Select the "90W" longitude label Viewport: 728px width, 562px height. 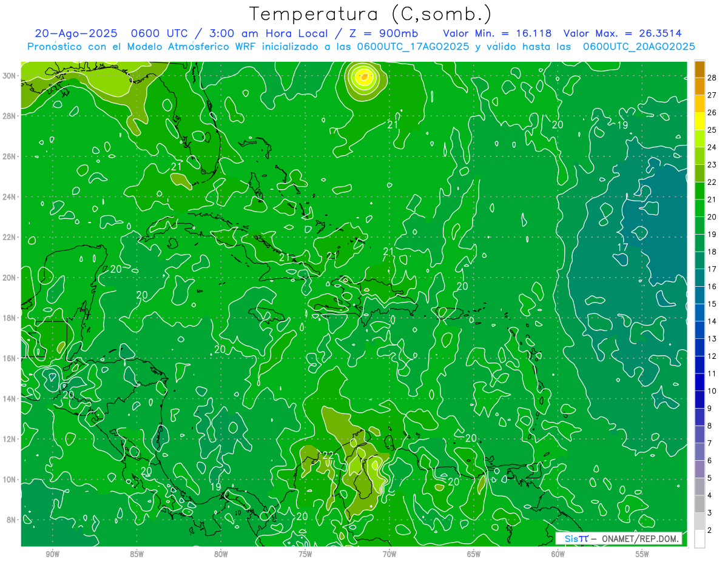[x=53, y=554]
